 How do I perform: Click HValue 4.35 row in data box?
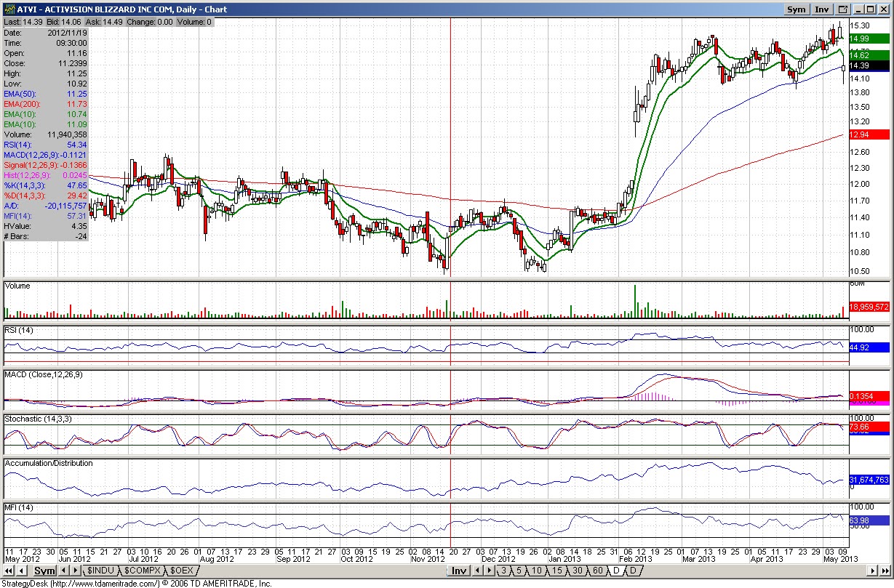[45, 226]
